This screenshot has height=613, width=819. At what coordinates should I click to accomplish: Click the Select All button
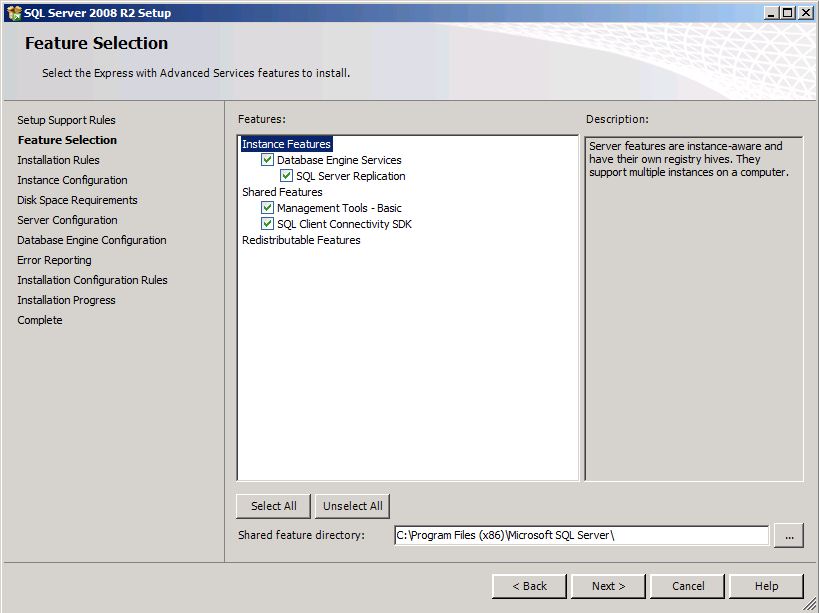272,505
